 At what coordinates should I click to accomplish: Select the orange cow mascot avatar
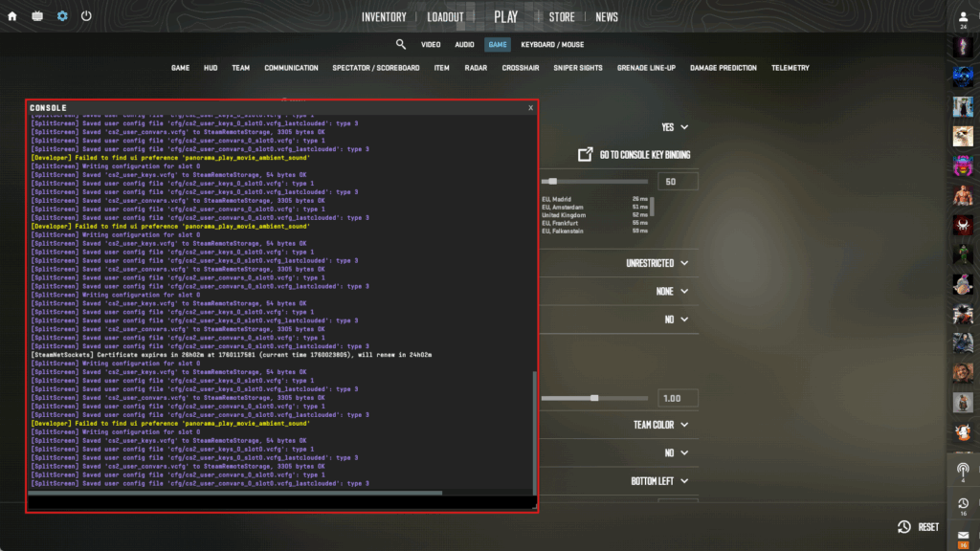963,432
